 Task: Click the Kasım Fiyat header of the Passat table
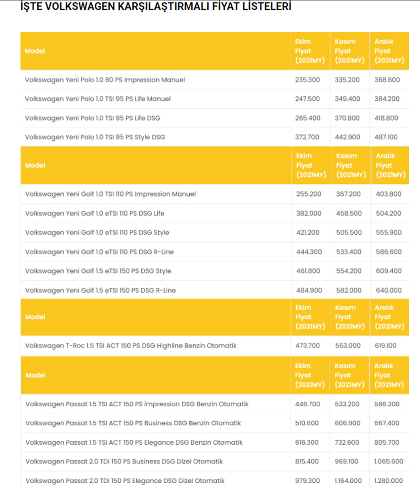pos(350,375)
